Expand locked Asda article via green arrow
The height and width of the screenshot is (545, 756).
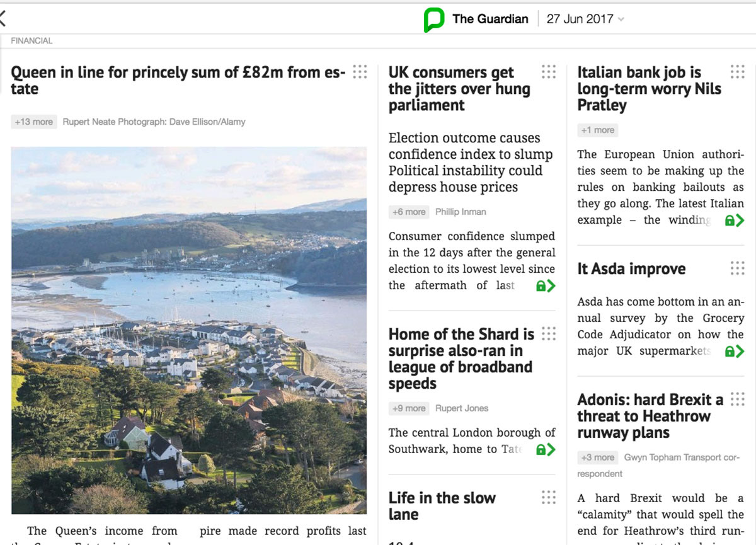tap(735, 352)
